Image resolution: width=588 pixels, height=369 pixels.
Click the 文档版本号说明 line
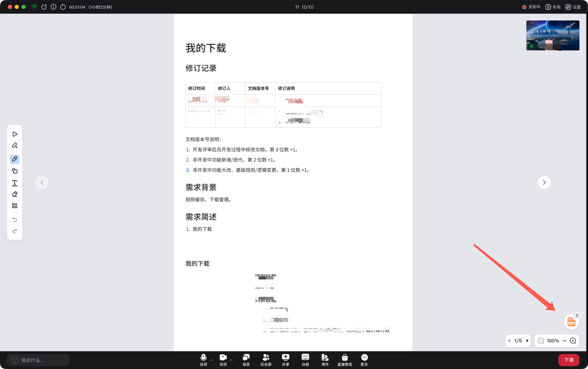point(203,139)
